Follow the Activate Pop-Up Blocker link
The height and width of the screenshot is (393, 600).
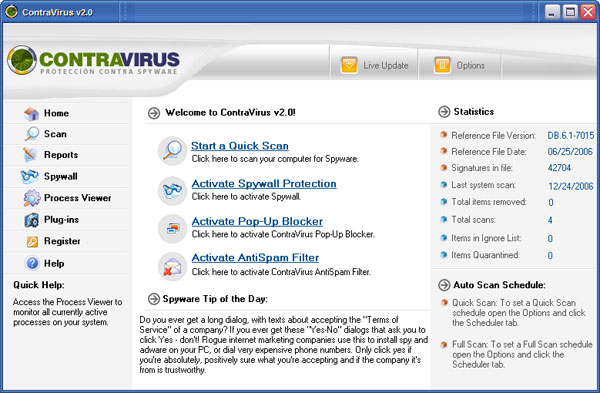(x=257, y=221)
